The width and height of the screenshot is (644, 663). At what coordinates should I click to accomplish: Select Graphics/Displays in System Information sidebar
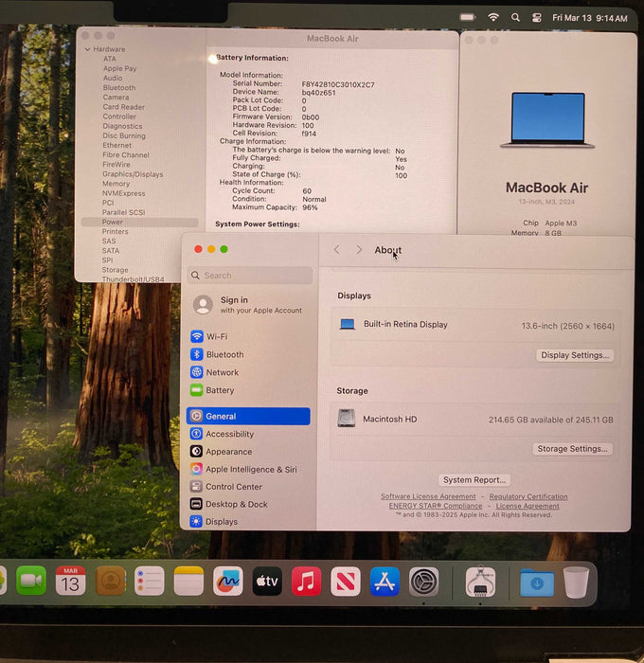[133, 174]
